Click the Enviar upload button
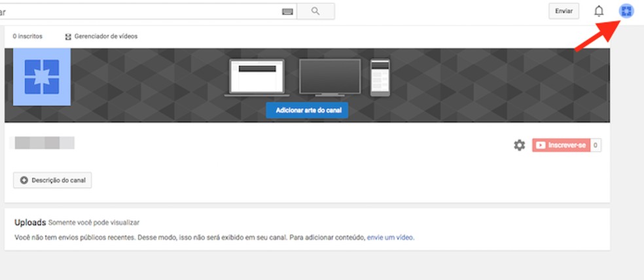The width and height of the screenshot is (644, 280). point(564,11)
